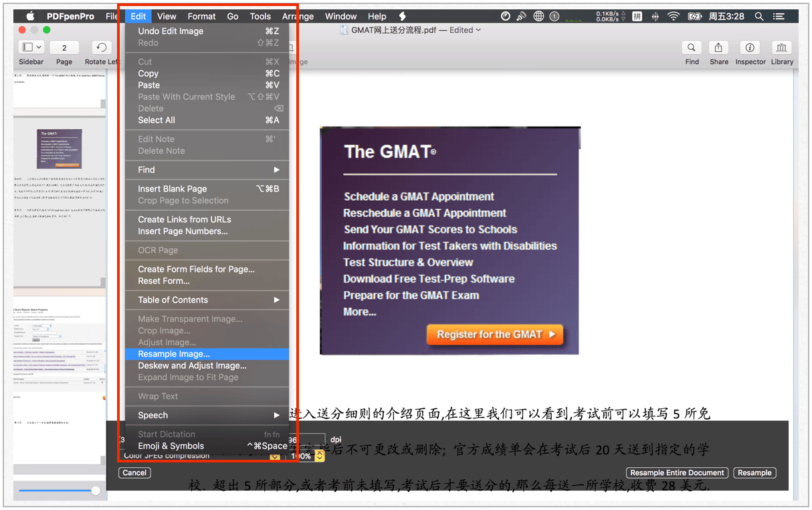
Task: Click the Page number field in toolbar
Action: (x=64, y=48)
